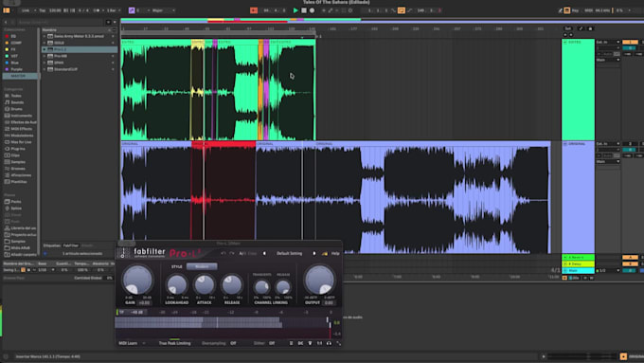Open the Default Setting preset menu
644x363 pixels.
(x=290, y=253)
